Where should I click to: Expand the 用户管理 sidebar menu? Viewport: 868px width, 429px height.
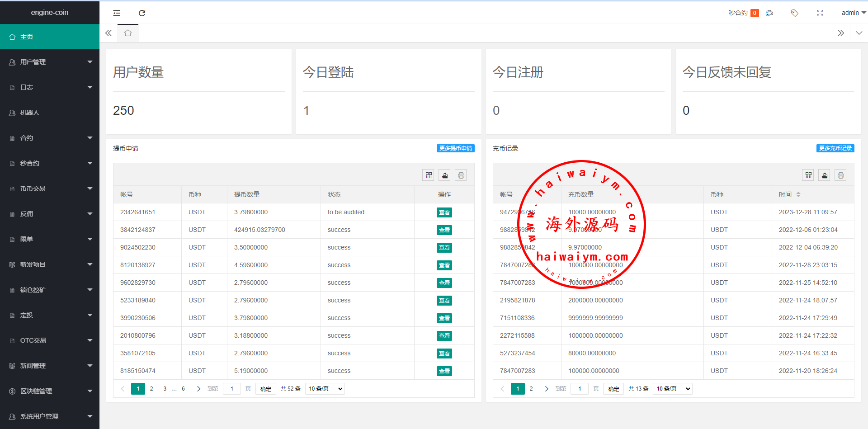50,62
